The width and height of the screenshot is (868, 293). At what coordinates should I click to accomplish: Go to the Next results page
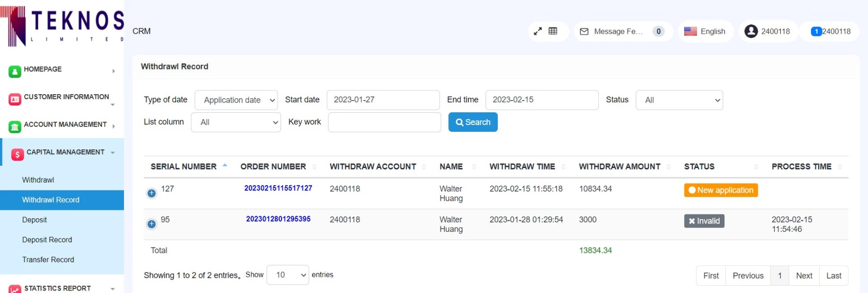pyautogui.click(x=804, y=276)
